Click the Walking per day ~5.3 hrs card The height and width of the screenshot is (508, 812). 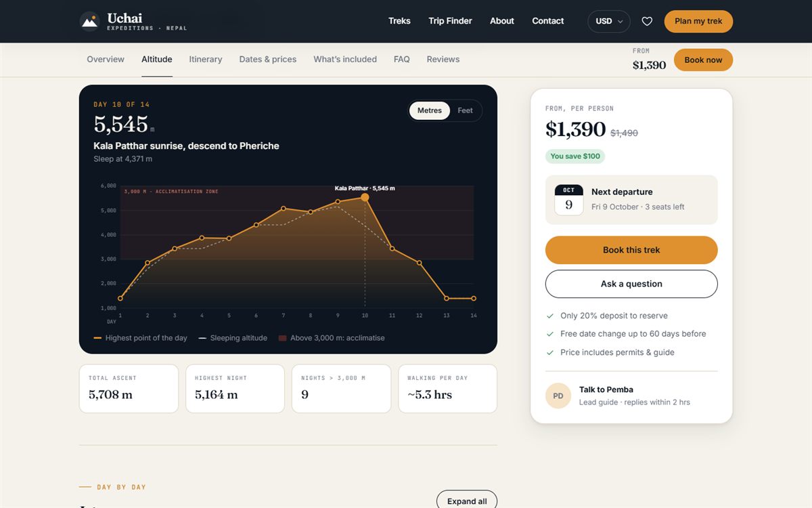(x=447, y=389)
